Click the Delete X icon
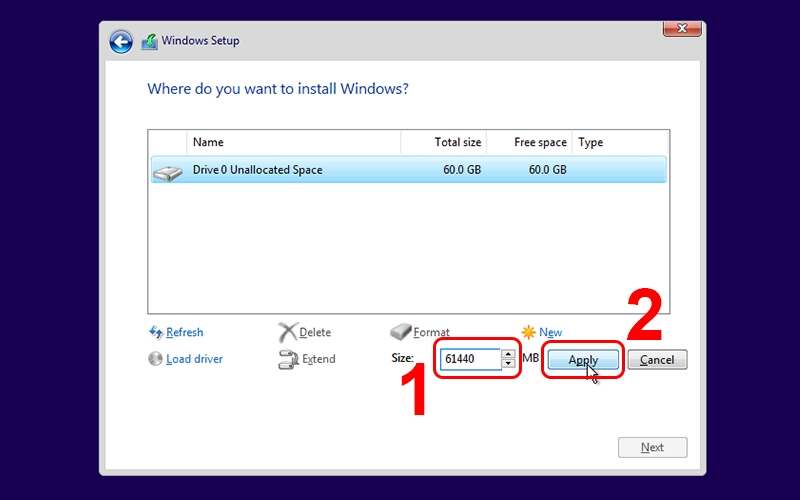The image size is (800, 500). 287,333
